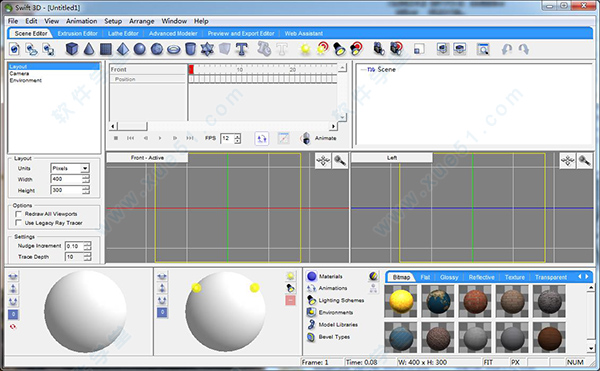This screenshot has height=371, width=600.
Task: Select the Glossy materials tab
Action: [449, 277]
